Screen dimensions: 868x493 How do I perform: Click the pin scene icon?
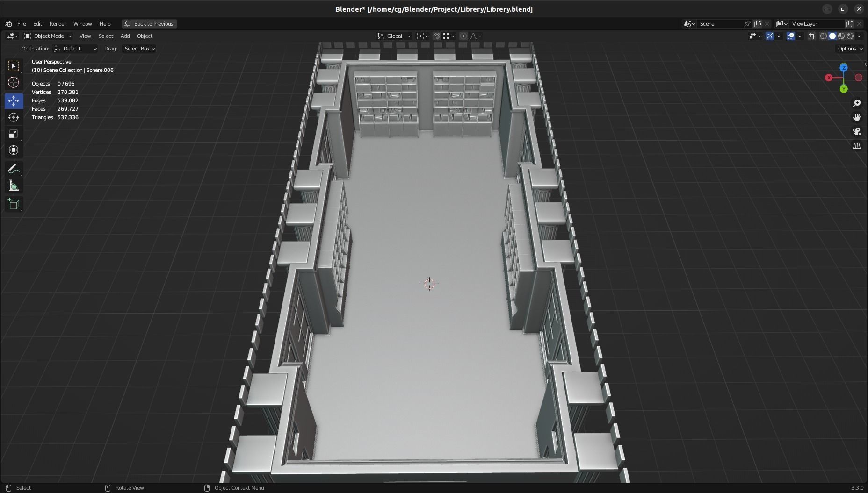747,24
